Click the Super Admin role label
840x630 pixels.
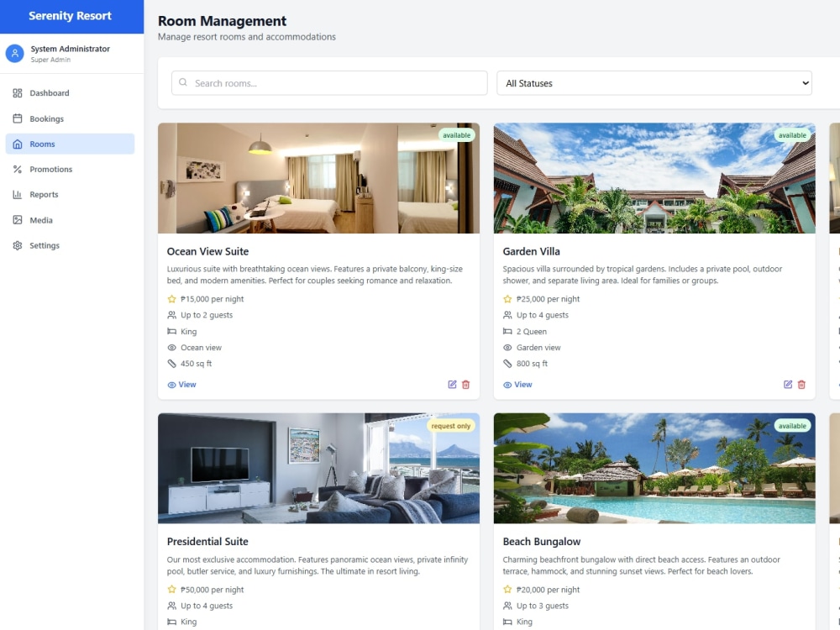(50, 60)
